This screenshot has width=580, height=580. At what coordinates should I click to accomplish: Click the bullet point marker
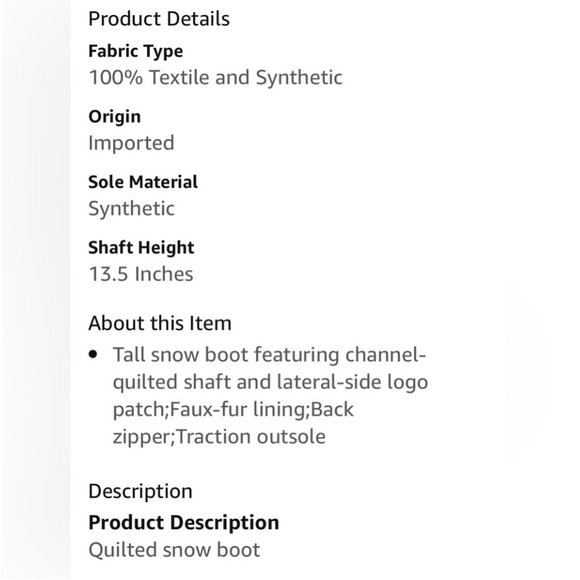93,354
